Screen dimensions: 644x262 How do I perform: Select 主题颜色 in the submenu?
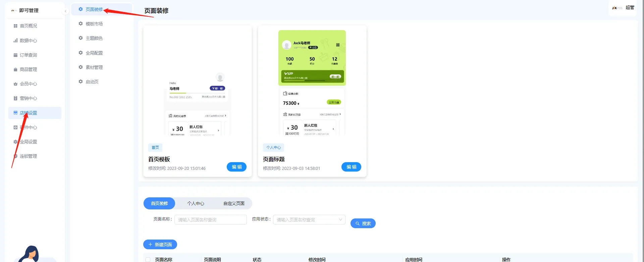pos(94,38)
